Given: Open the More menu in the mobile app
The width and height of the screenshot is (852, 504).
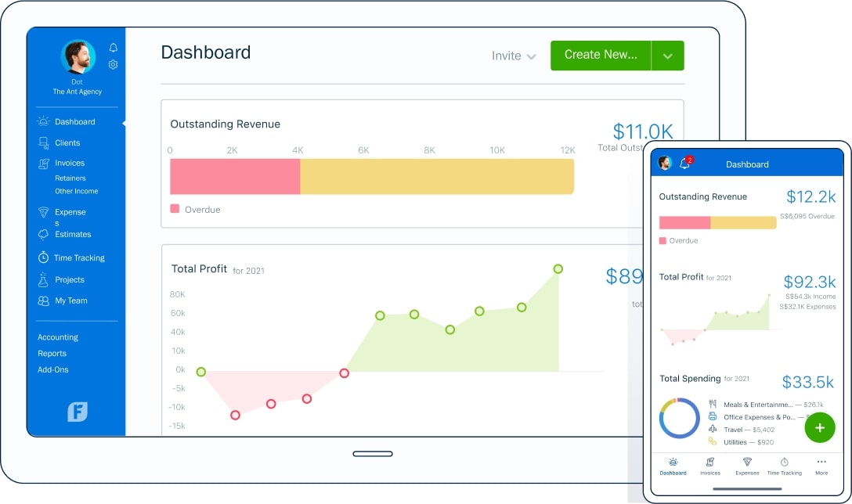Looking at the screenshot, I should [x=821, y=467].
